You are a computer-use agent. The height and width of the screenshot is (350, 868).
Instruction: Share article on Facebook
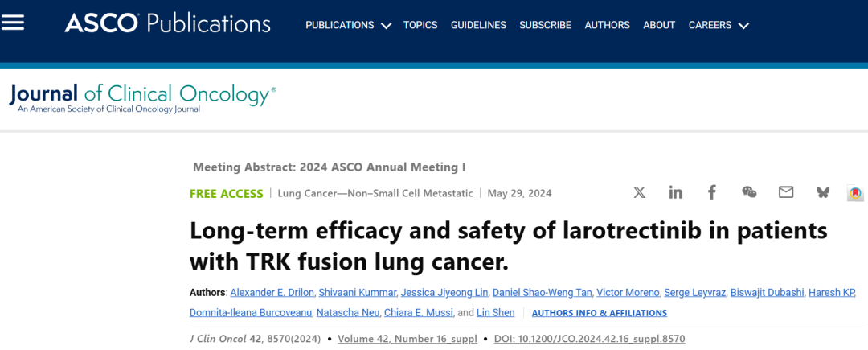tap(712, 193)
